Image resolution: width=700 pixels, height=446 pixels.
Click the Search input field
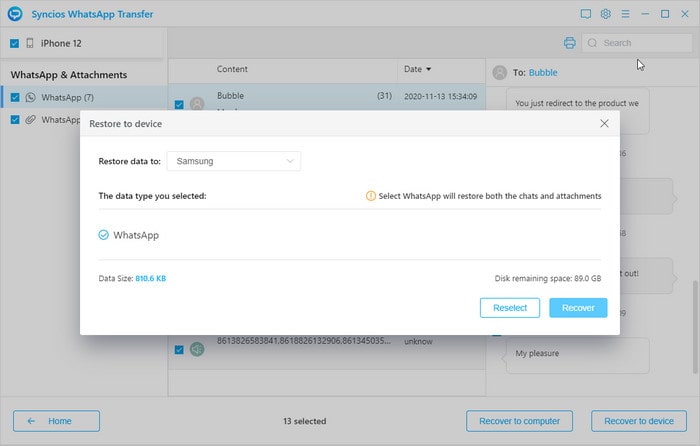click(637, 43)
